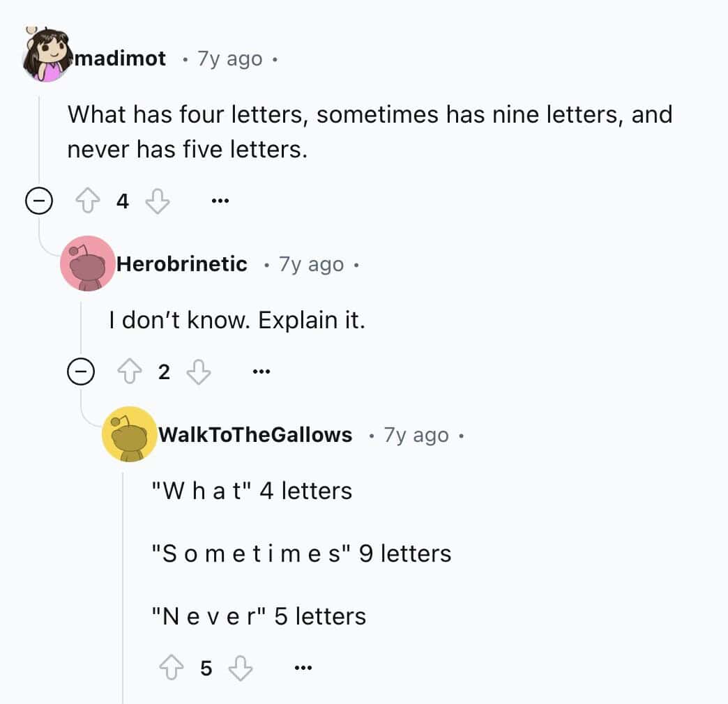The image size is (728, 704).
Task: Collapse Herobrinetic's reply thread
Action: (x=81, y=373)
